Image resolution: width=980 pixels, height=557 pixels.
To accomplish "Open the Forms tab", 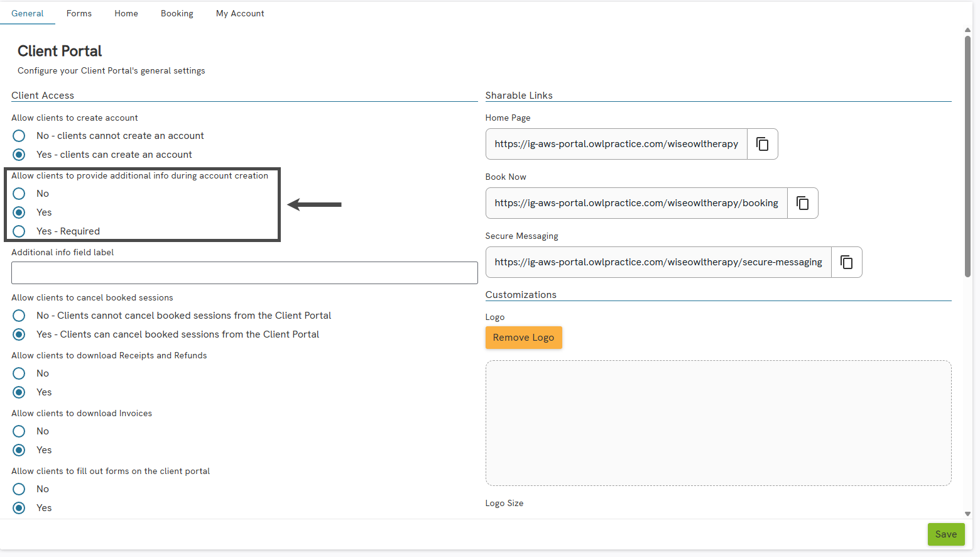I will pos(79,13).
